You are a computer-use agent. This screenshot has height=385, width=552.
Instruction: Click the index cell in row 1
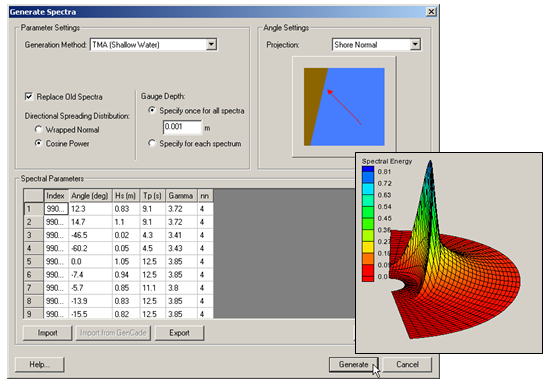[x=56, y=209]
